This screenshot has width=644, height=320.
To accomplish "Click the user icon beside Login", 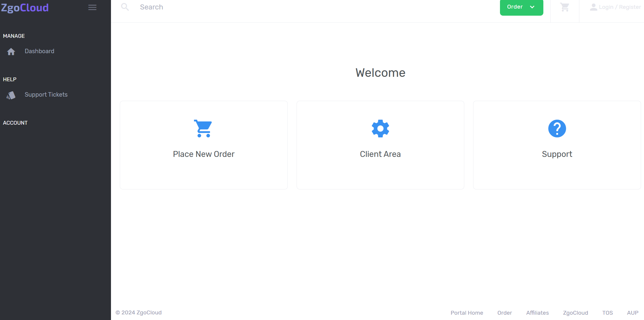I will 593,7.
